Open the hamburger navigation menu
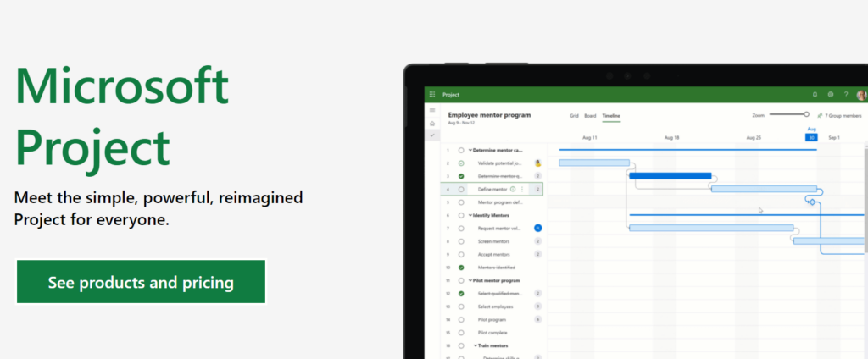Viewport: 868px width, 359px height. click(x=432, y=111)
